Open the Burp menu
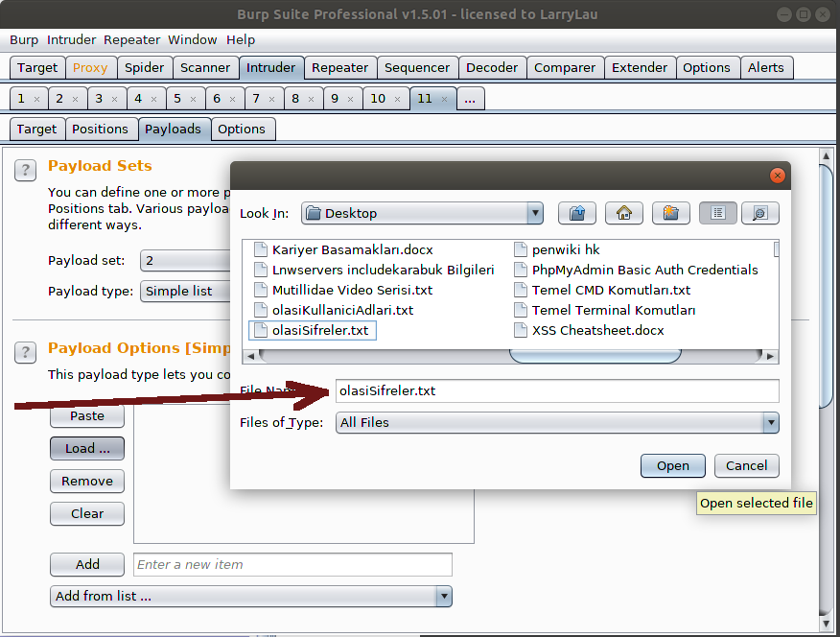The height and width of the screenshot is (637, 840). click(x=24, y=39)
